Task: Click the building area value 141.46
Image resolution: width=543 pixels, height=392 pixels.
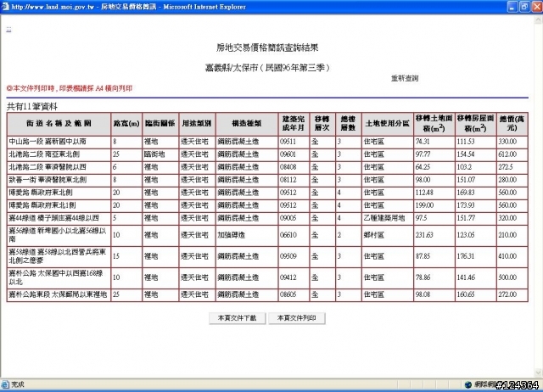Action: click(x=466, y=277)
